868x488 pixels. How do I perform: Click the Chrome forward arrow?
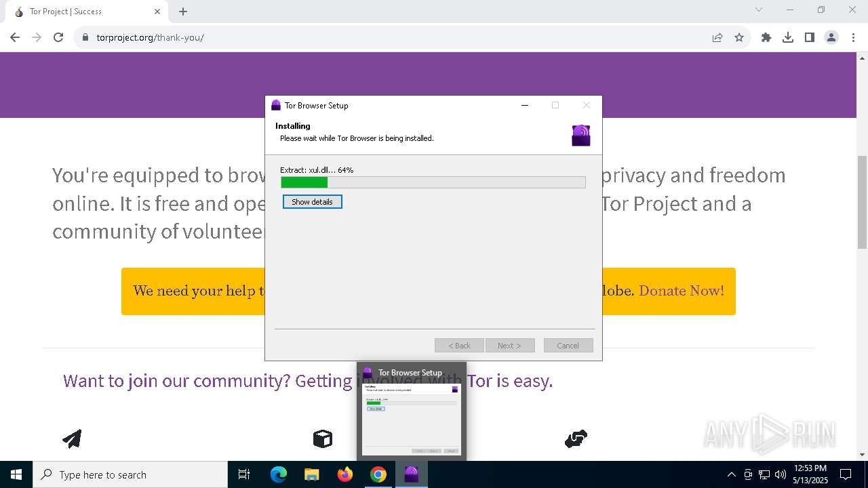[x=37, y=37]
